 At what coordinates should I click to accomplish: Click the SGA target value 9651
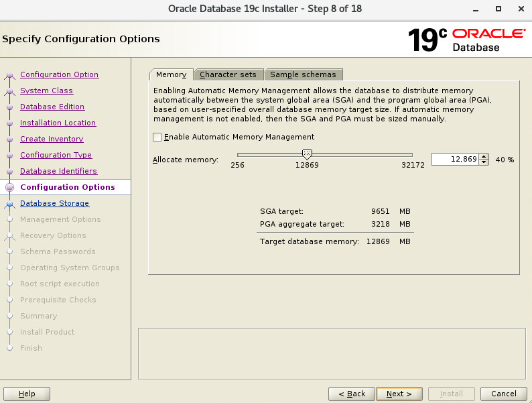(381, 211)
